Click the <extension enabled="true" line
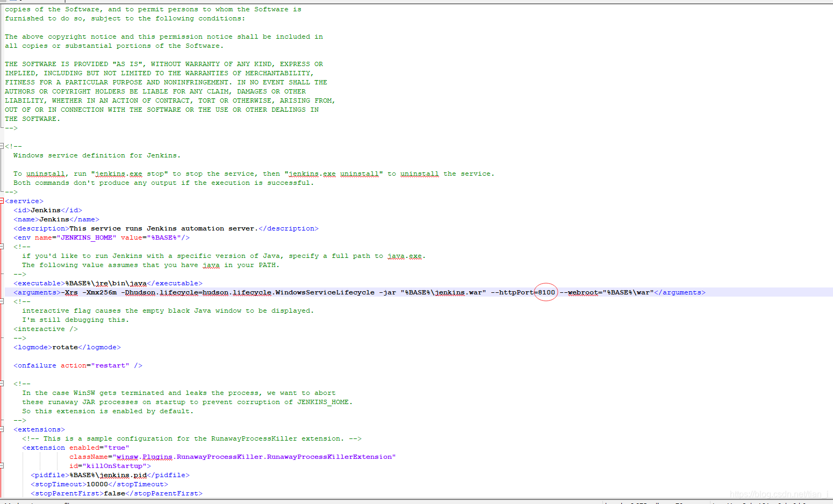Screen dimensions: 833x504 [x=76, y=448]
